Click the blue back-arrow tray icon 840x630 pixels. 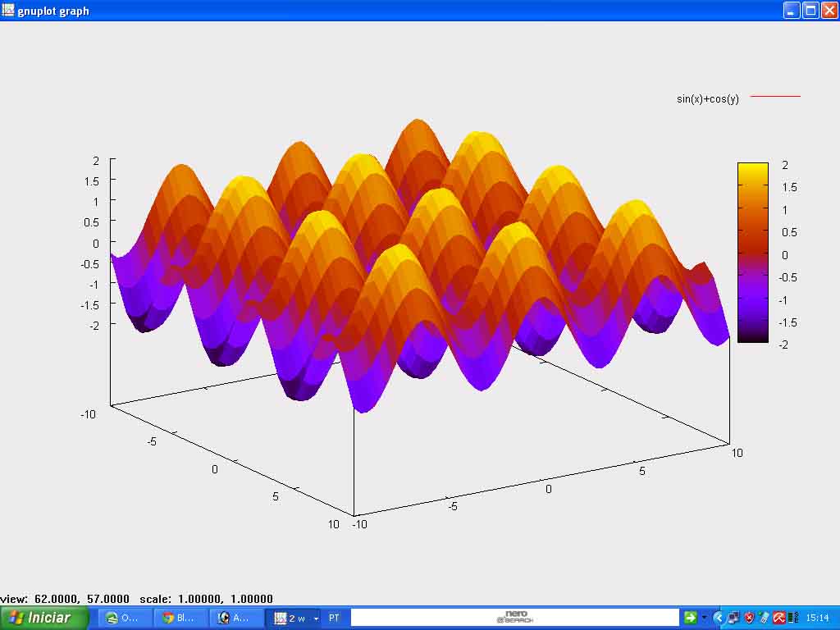719,617
